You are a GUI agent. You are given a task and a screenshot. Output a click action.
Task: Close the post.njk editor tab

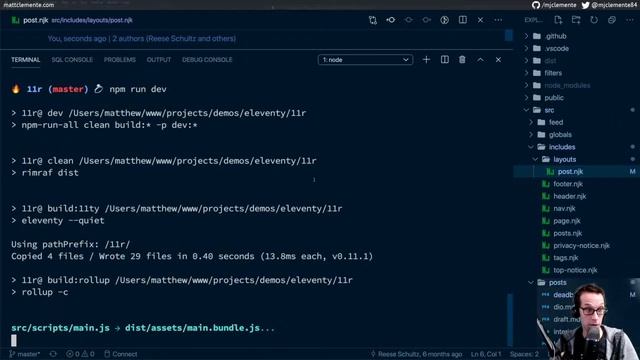[480, 20]
